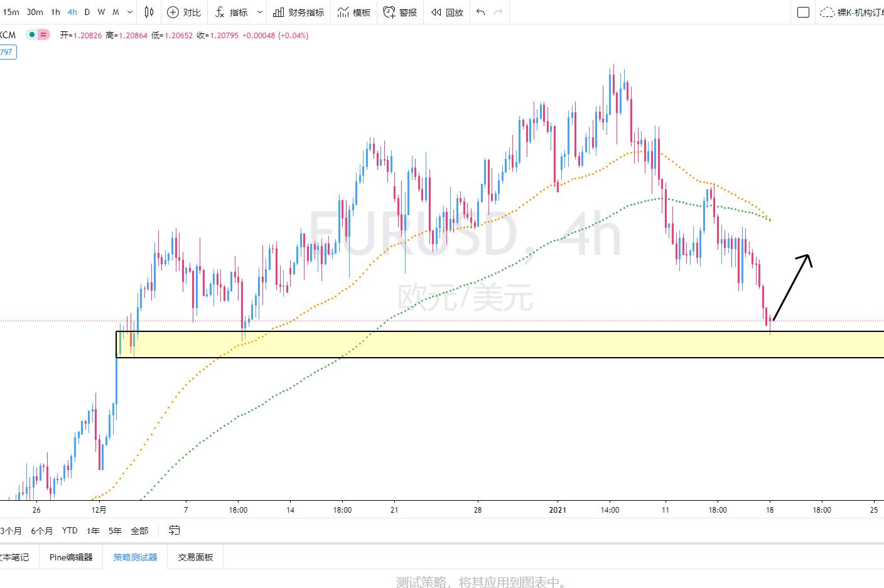Open 财务指标 financial metrics
The image size is (884, 588).
(x=299, y=12)
